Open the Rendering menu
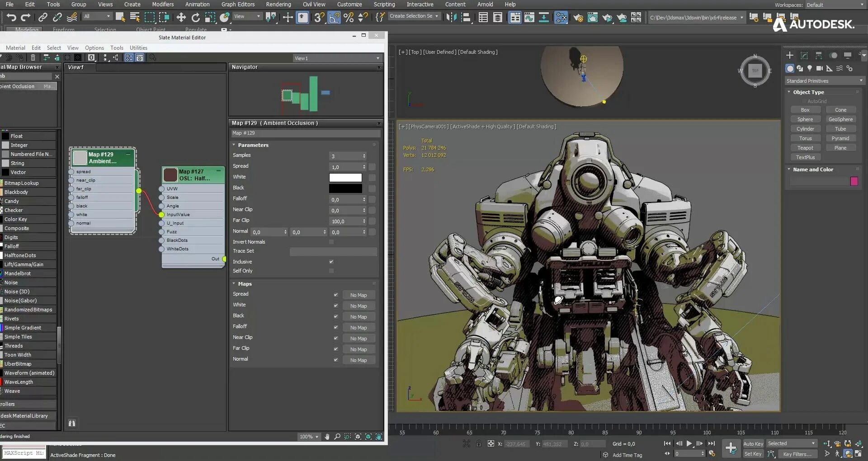This screenshot has width=868, height=461. [278, 5]
